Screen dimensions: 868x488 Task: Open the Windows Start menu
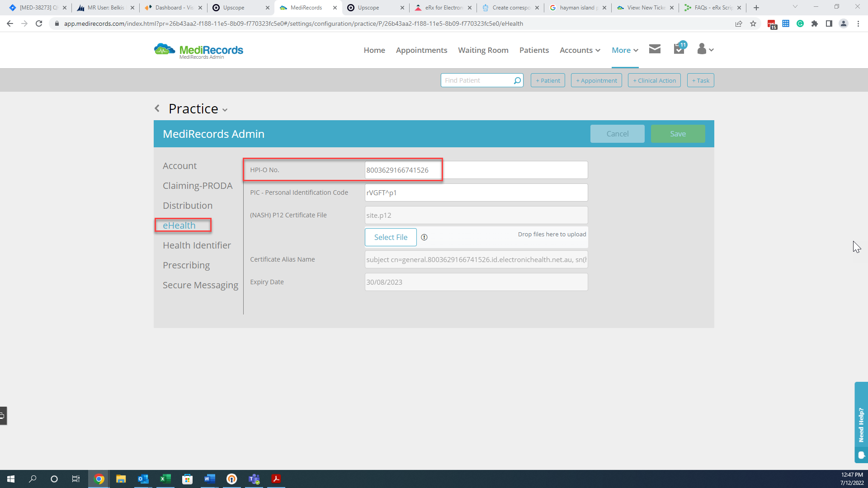coord(11,479)
